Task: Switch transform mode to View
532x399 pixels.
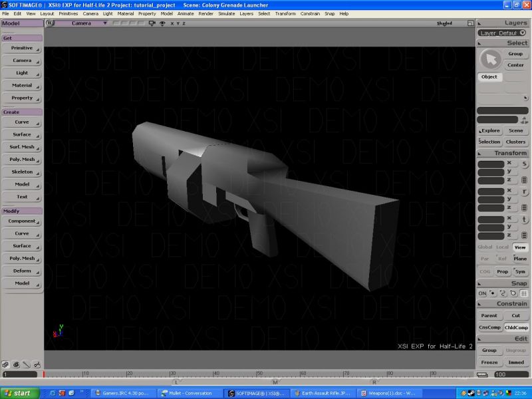Action: click(x=519, y=247)
